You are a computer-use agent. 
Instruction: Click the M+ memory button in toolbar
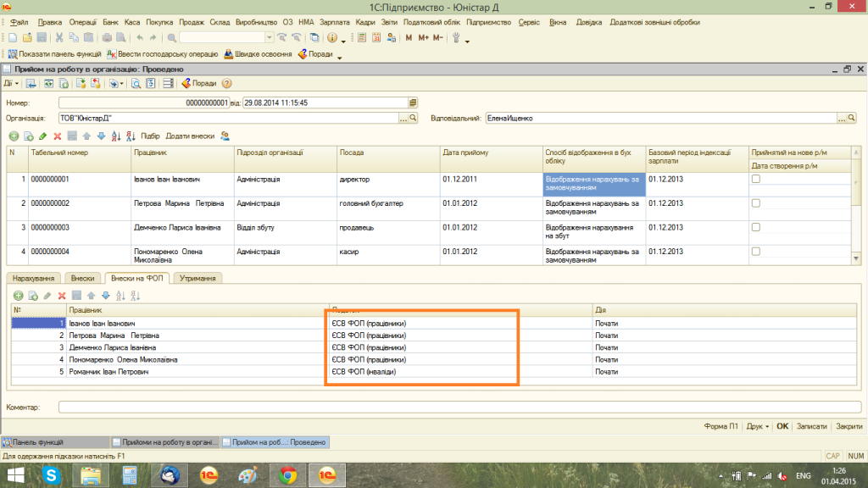pyautogui.click(x=424, y=37)
